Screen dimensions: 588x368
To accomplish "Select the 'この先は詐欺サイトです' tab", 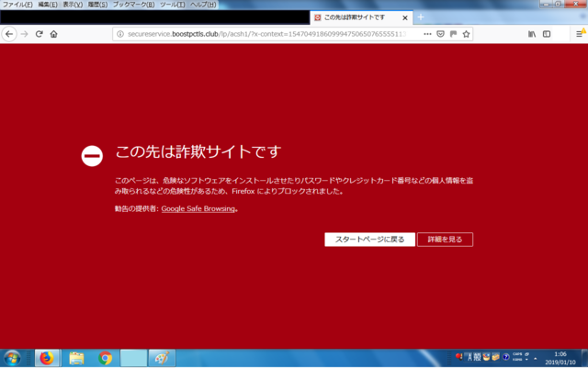I will 361,17.
